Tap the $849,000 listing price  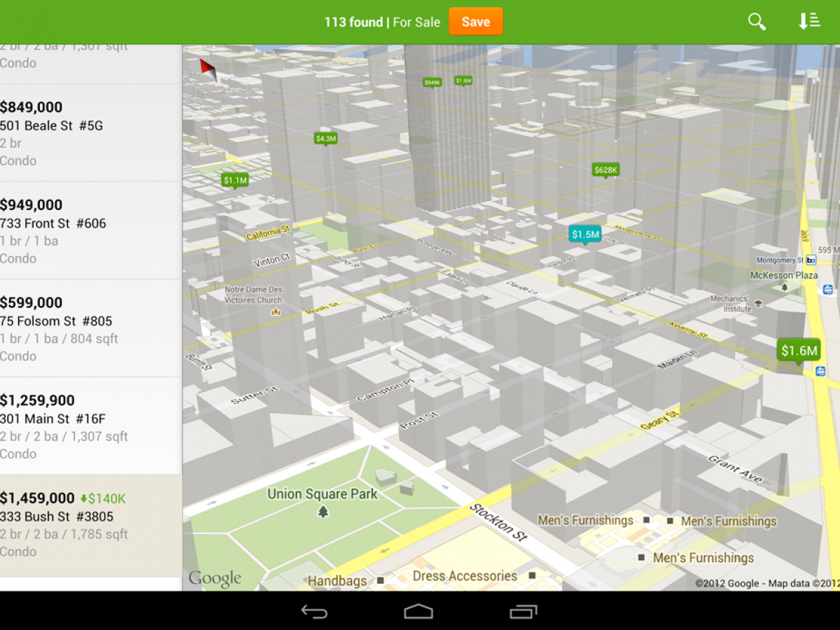(x=31, y=107)
